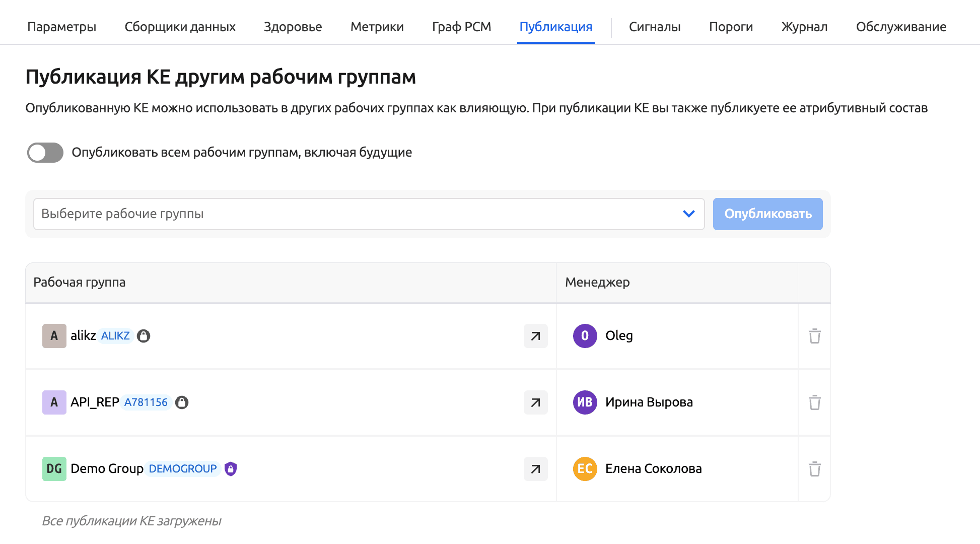Click lock icon next to A781156 tag
Viewport: 980px width, 544px height.
click(182, 402)
